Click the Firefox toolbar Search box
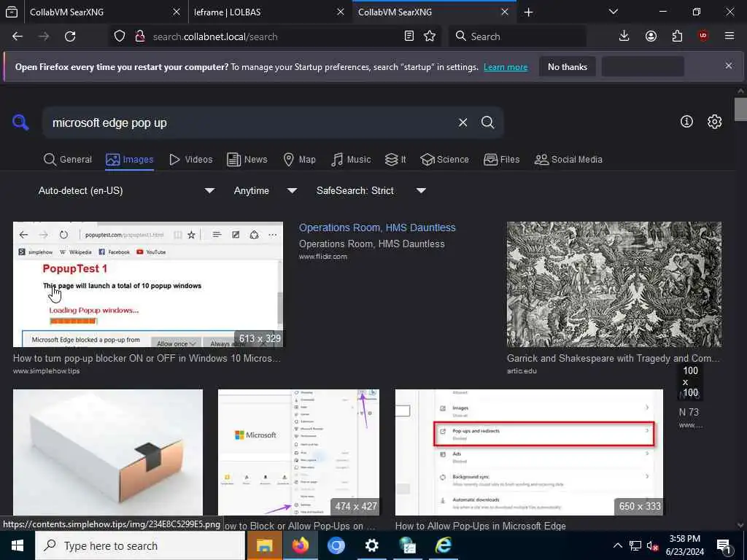 click(517, 36)
